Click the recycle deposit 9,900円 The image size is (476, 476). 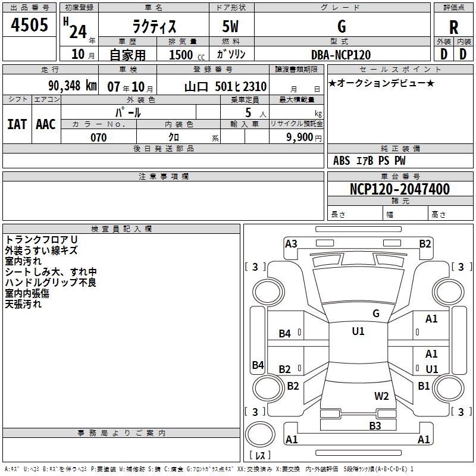[x=304, y=137]
